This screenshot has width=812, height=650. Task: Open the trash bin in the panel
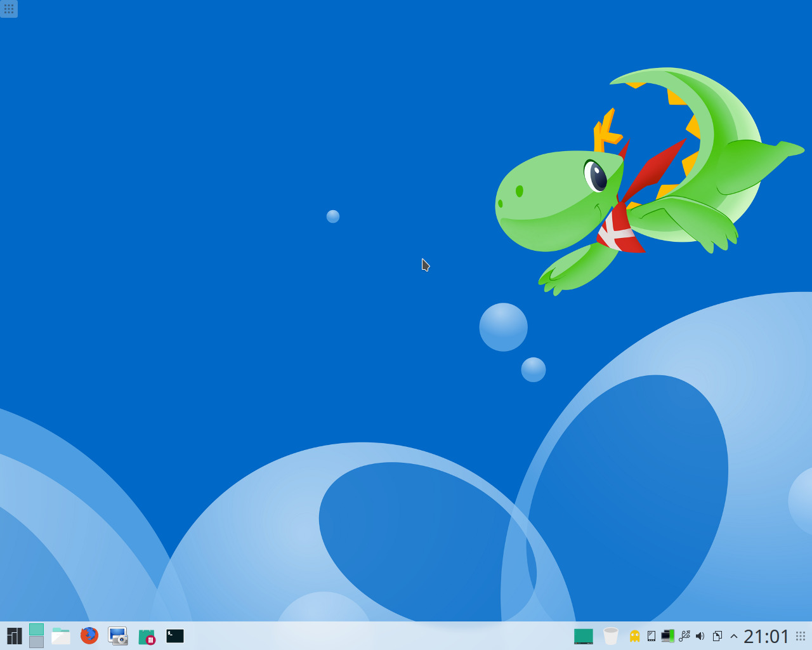[610, 635]
